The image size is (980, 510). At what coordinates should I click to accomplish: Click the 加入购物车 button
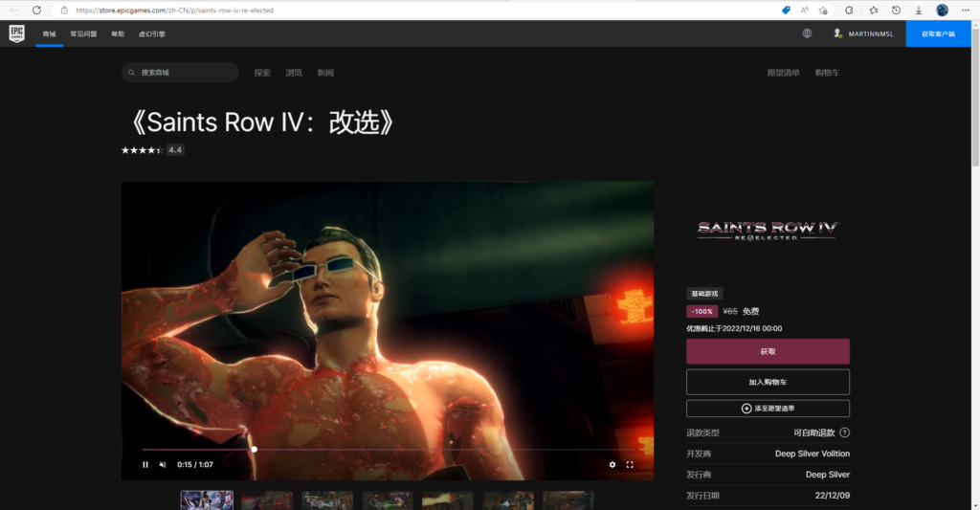tap(768, 382)
